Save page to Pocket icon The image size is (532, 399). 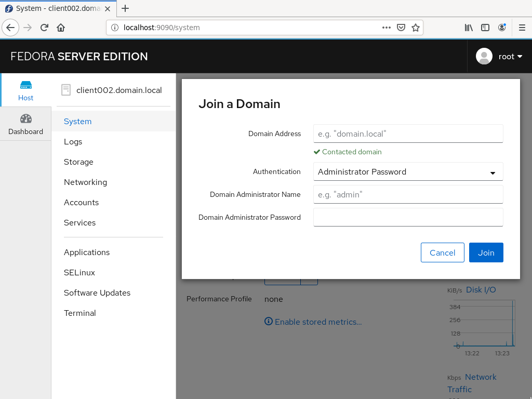(x=401, y=28)
